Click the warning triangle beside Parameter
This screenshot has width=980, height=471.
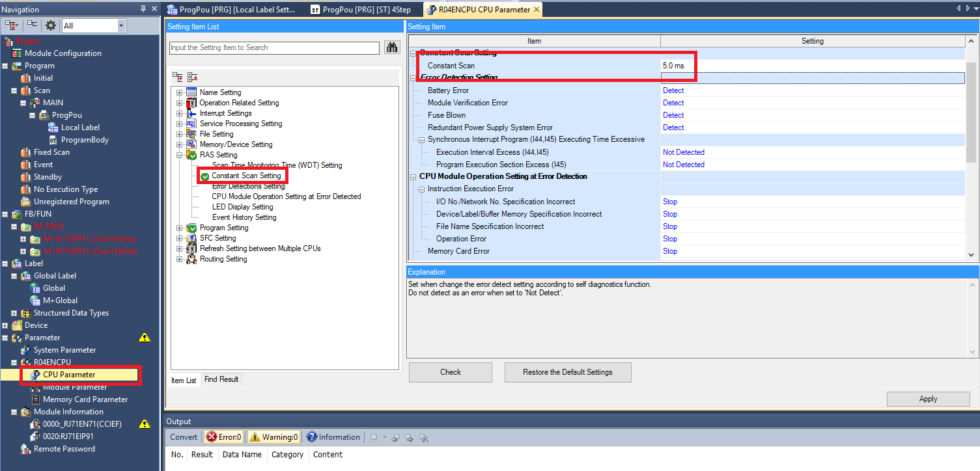(x=145, y=338)
